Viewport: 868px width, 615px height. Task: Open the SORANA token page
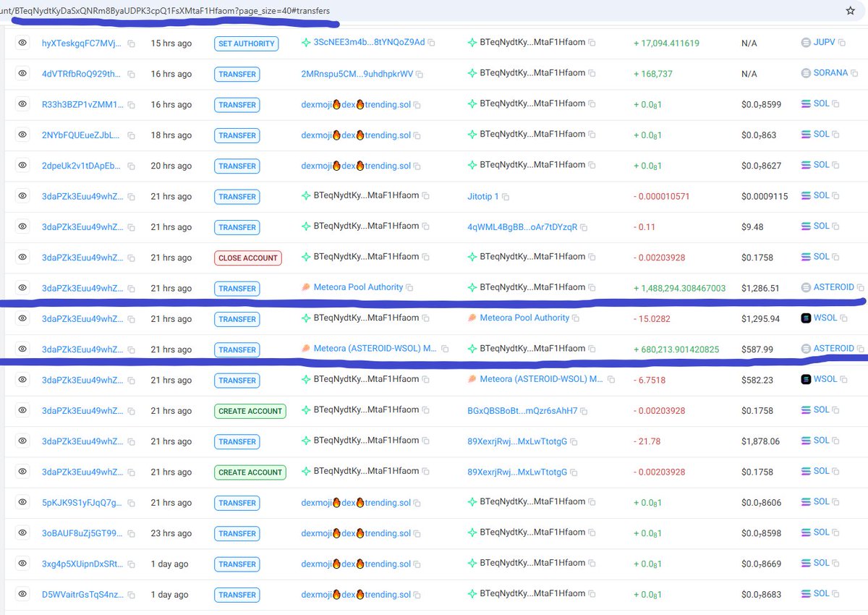tap(830, 73)
